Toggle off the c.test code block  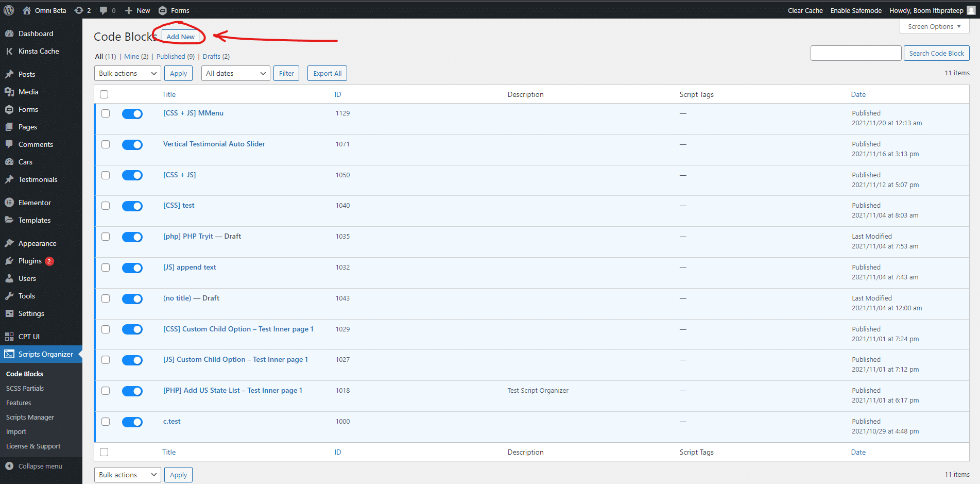pyautogui.click(x=132, y=422)
